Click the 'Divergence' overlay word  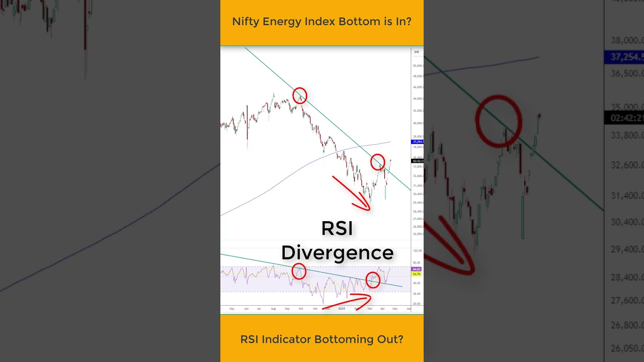(x=337, y=252)
